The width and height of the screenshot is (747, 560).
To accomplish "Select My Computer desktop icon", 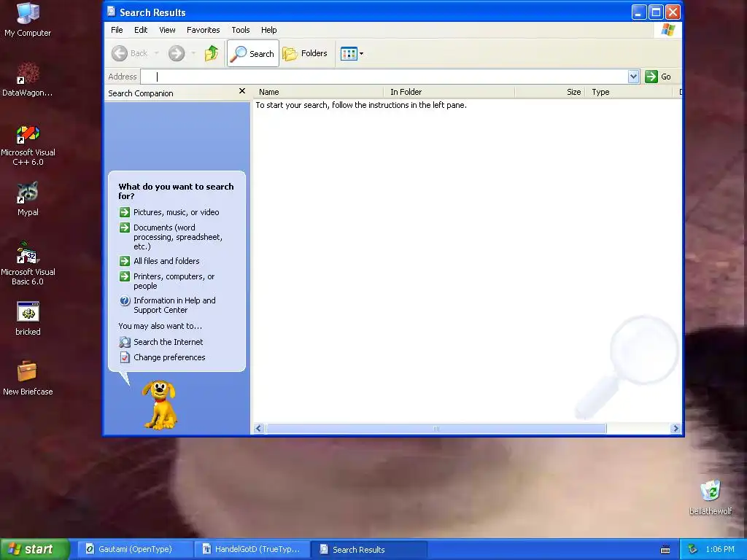I will (28, 20).
